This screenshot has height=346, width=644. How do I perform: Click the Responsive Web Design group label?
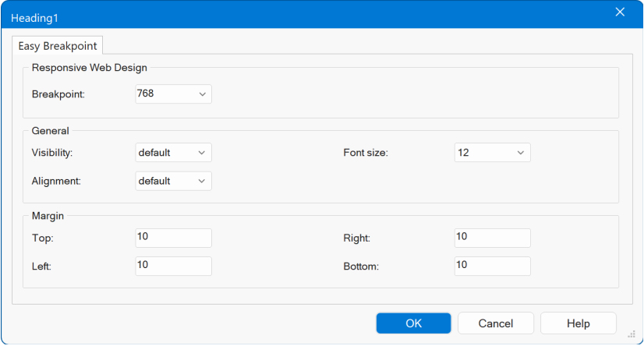(90, 68)
